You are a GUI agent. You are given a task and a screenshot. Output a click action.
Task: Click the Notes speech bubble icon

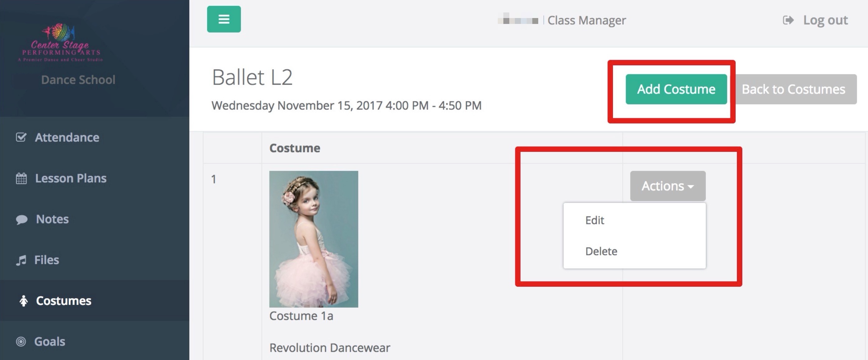(21, 219)
